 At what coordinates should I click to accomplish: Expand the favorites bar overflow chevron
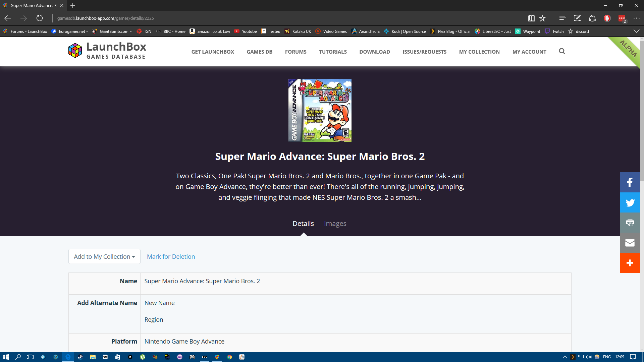636,31
